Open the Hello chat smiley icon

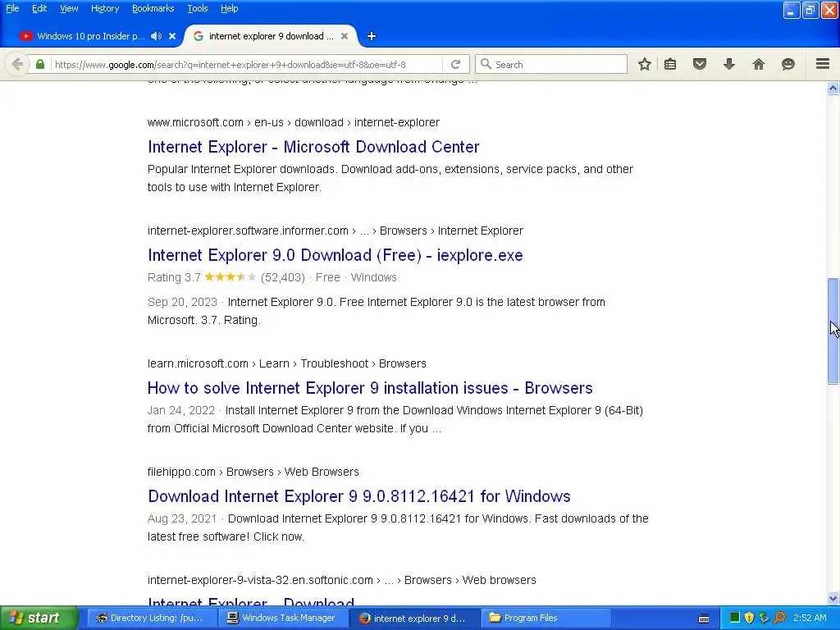788,64
